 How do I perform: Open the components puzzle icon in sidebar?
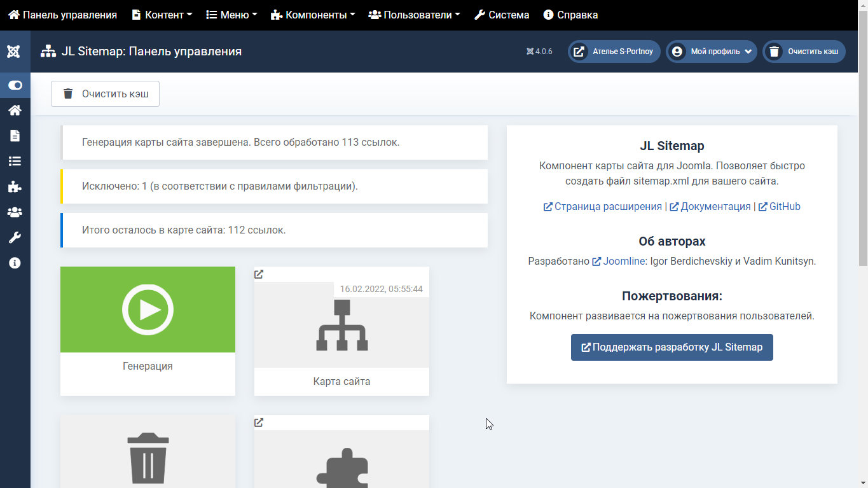[15, 186]
